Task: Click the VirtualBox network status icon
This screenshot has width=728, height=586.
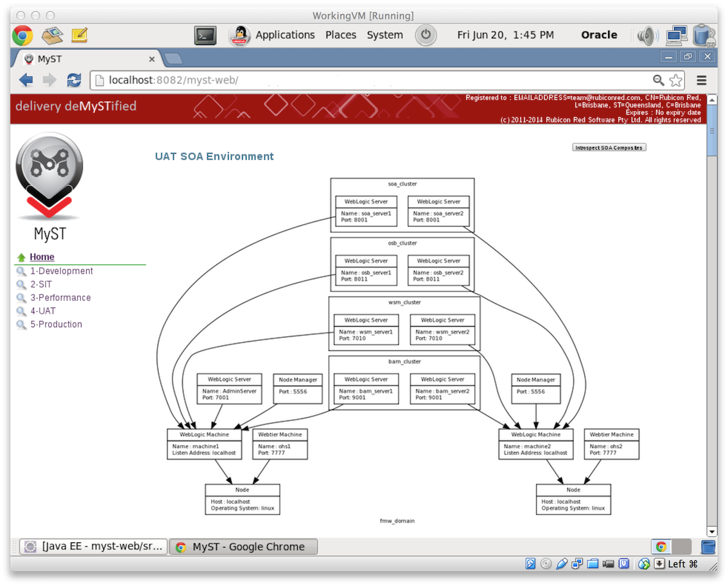Action: pyautogui.click(x=577, y=564)
